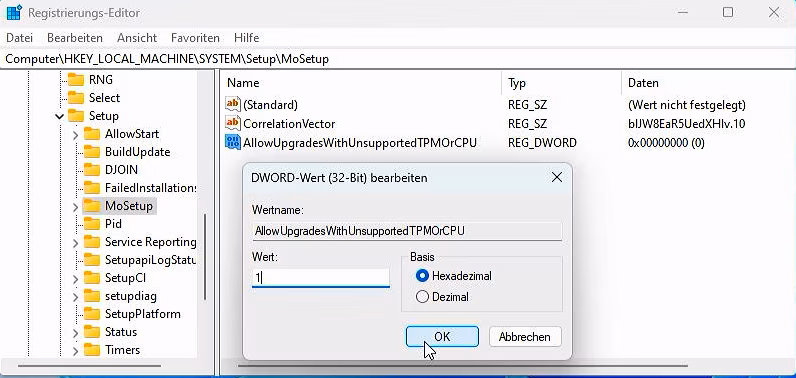
Task: Expand the SetupCl tree node
Action: (75, 279)
